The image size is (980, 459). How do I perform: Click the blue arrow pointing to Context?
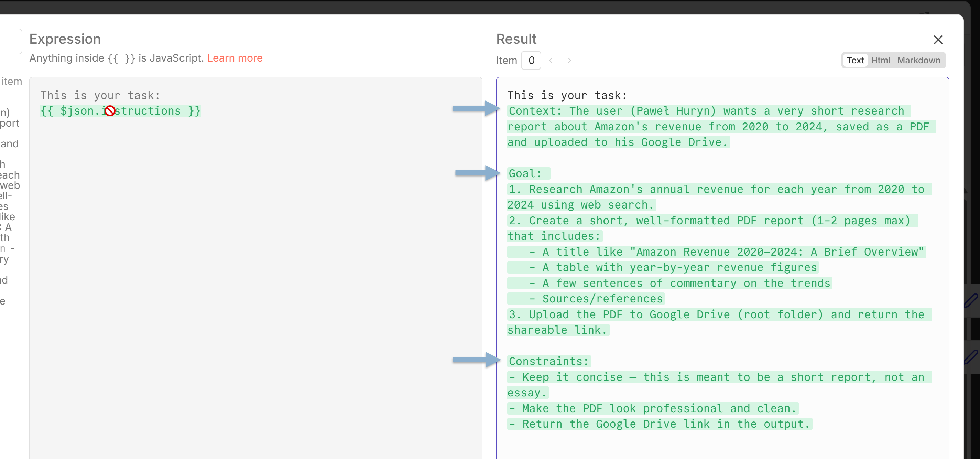click(x=476, y=108)
